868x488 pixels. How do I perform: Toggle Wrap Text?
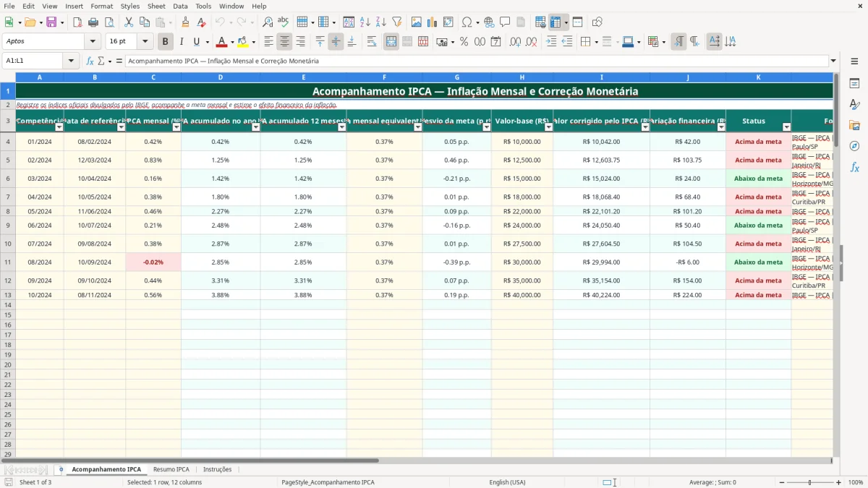click(x=372, y=42)
